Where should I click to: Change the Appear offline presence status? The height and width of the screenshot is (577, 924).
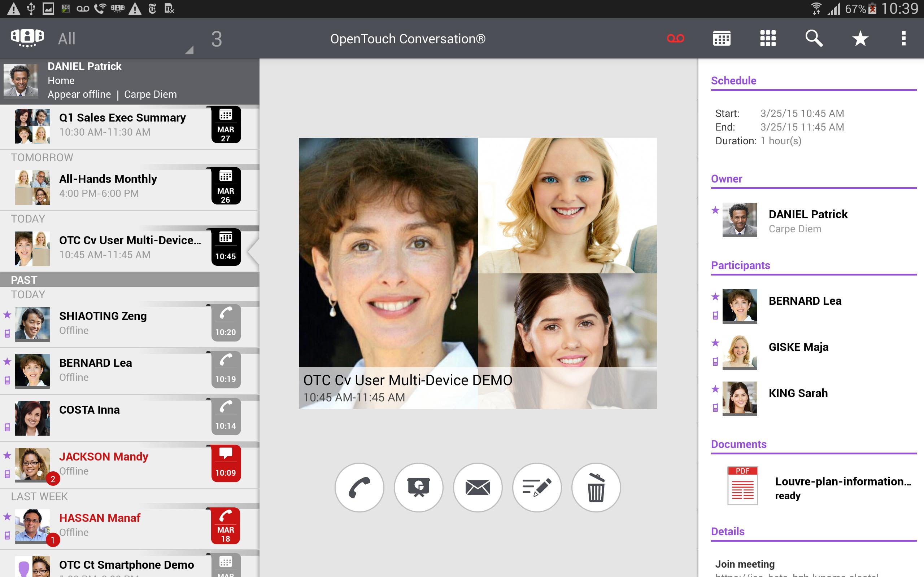[79, 94]
